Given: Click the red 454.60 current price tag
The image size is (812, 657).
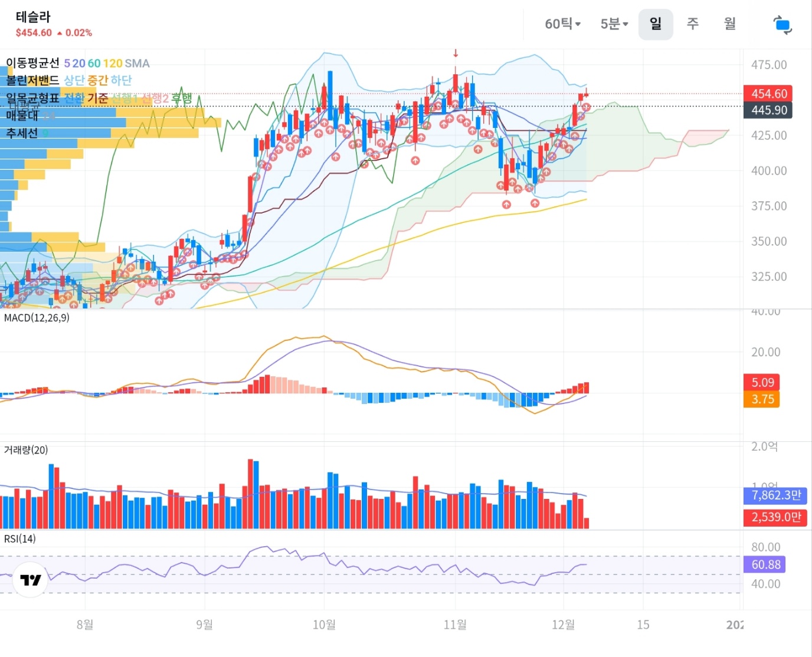Looking at the screenshot, I should (768, 94).
